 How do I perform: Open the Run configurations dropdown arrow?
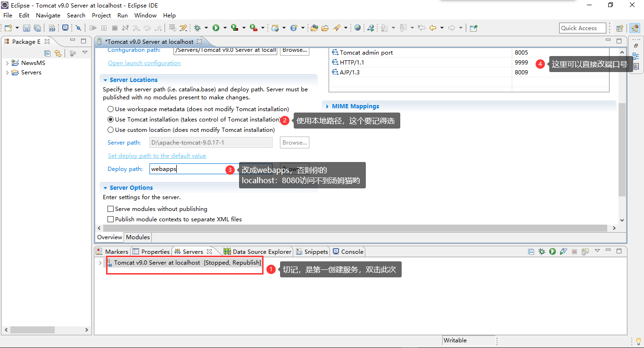225,28
